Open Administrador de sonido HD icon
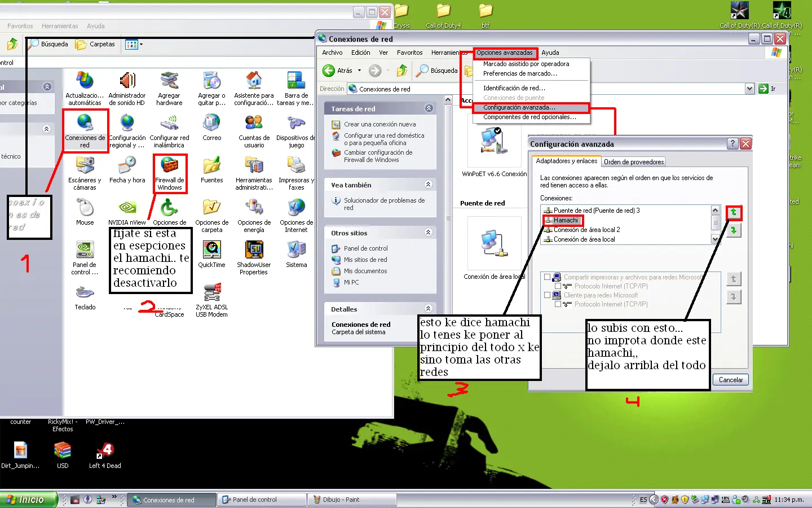812x508 pixels. [127, 88]
